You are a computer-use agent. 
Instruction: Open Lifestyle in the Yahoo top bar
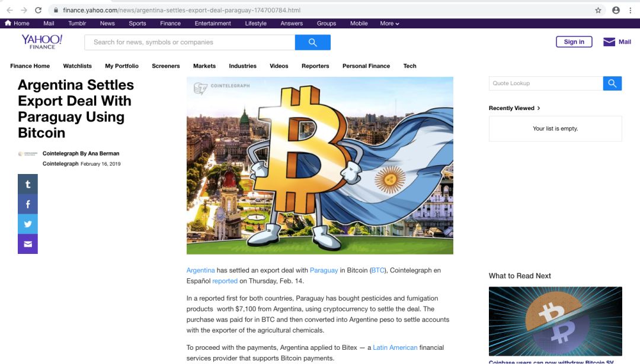point(255,23)
